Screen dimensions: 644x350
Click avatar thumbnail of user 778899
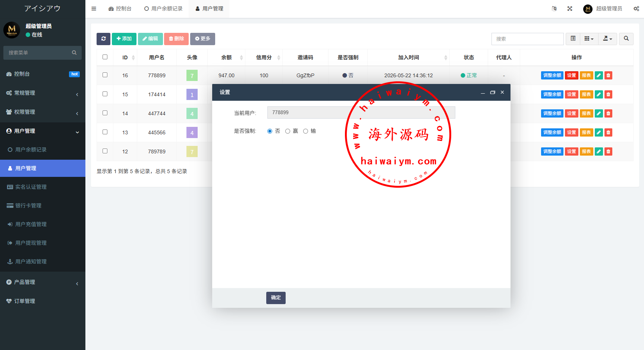(192, 75)
